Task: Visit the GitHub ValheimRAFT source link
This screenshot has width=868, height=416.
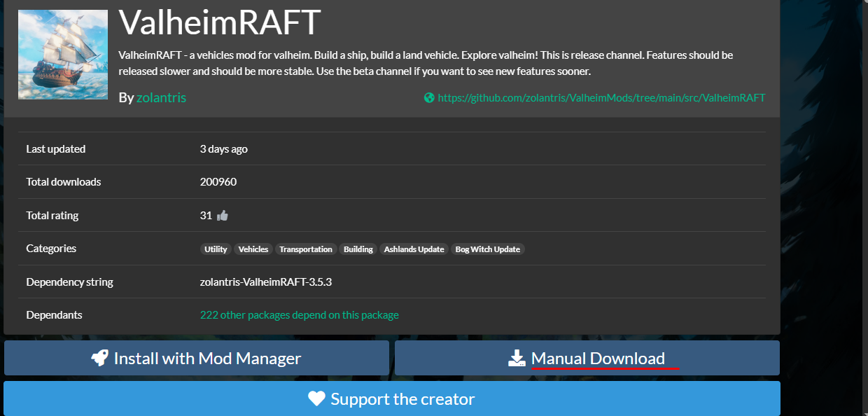Action: [x=601, y=98]
